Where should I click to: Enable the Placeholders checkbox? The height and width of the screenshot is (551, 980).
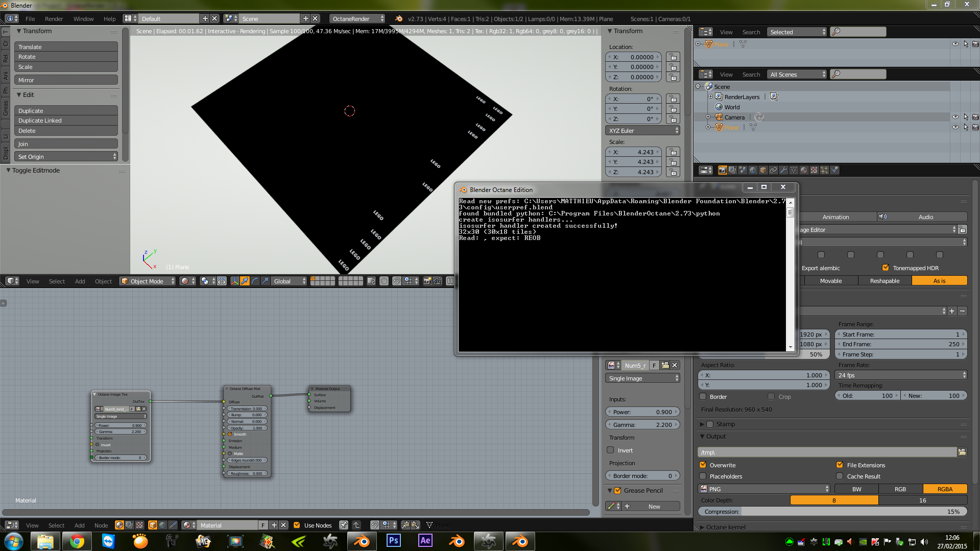[x=703, y=476]
